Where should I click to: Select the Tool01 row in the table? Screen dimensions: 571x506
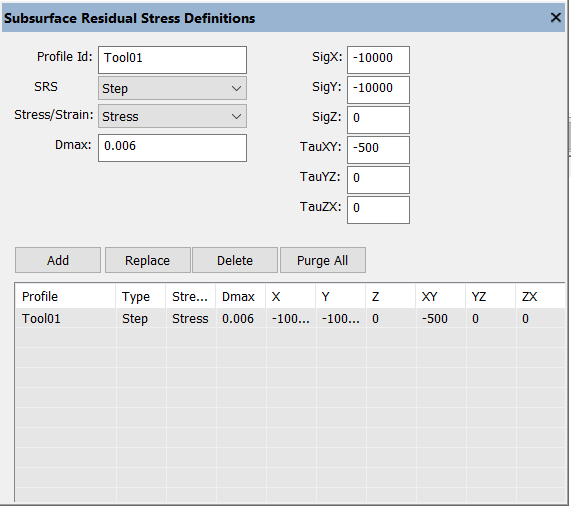pos(290,319)
